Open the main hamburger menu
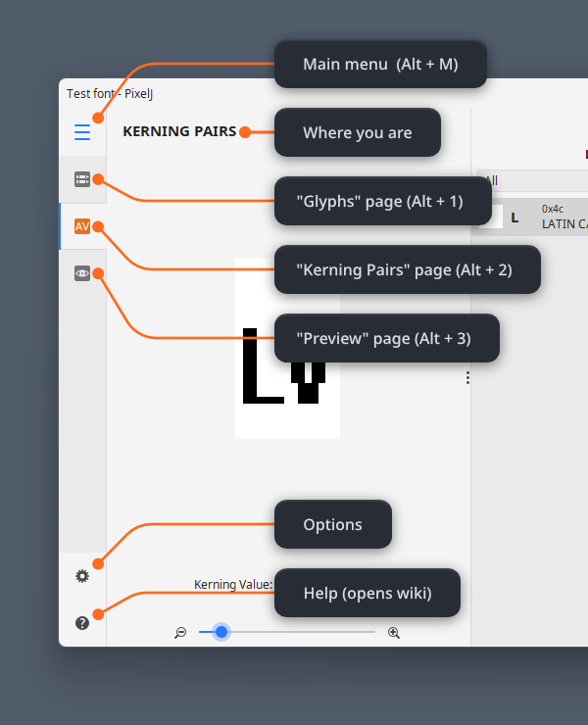 (82, 132)
